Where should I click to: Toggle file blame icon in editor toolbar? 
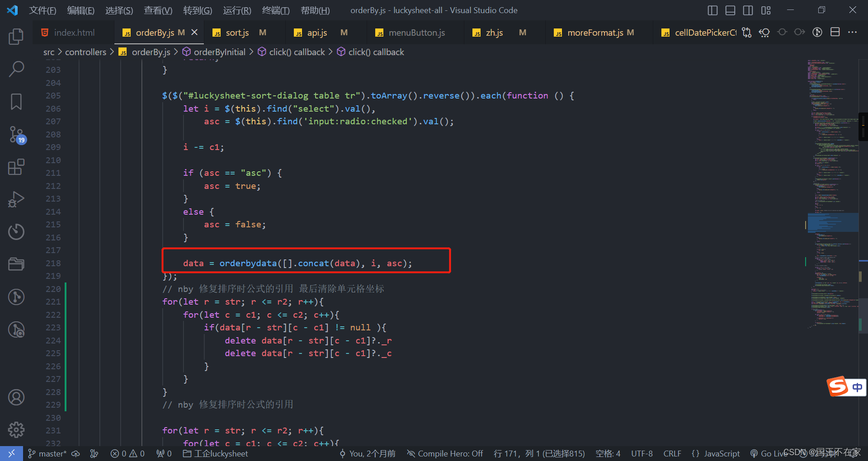(x=817, y=32)
